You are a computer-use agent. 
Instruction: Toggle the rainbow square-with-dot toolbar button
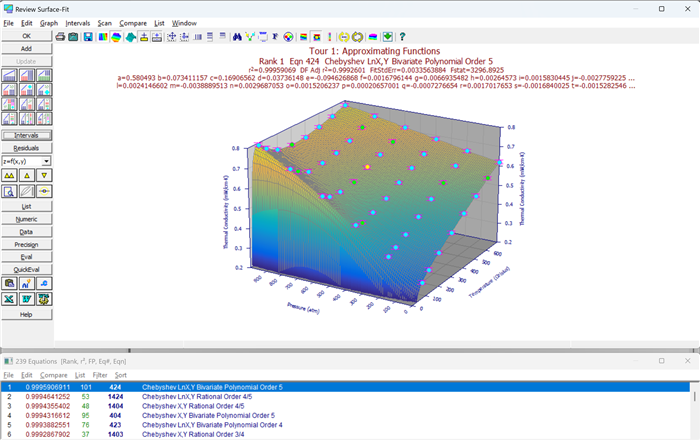[x=317, y=37]
